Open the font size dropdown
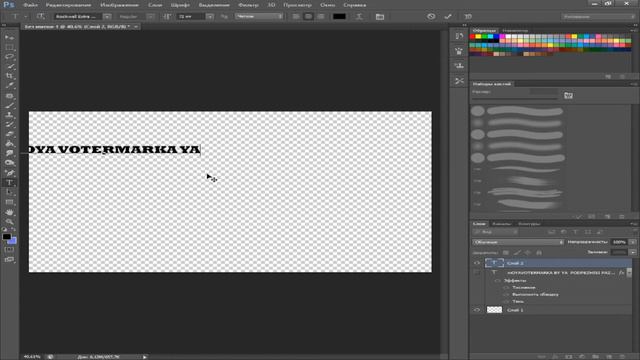 [210, 17]
